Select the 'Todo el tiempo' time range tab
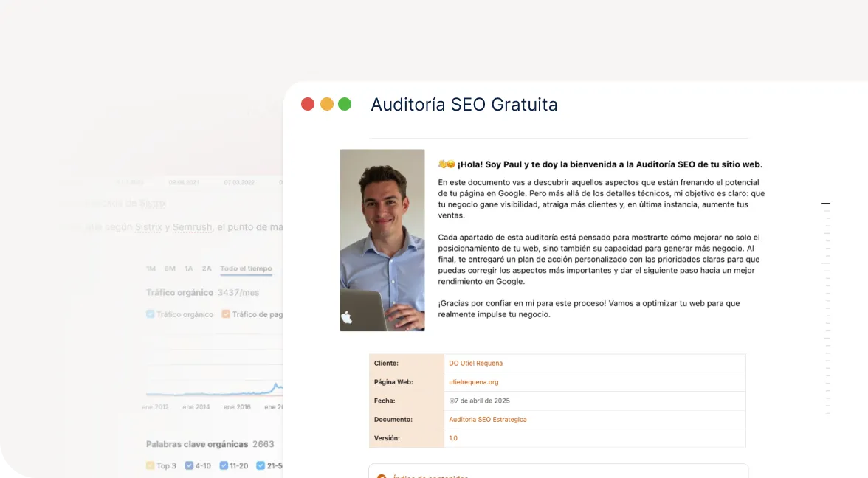This screenshot has height=478, width=868. point(246,269)
